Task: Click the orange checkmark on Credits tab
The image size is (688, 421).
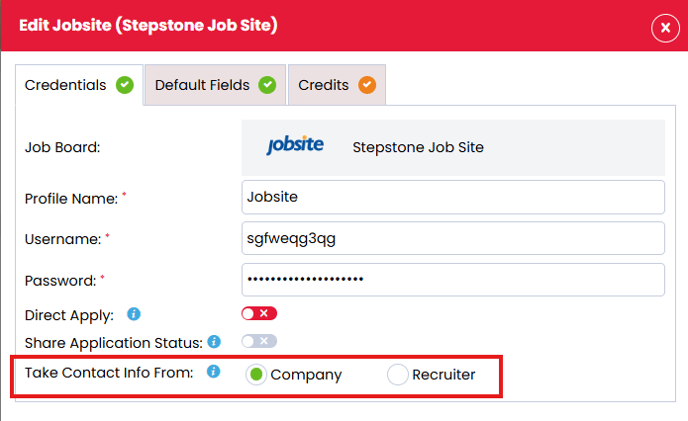Action: (367, 85)
